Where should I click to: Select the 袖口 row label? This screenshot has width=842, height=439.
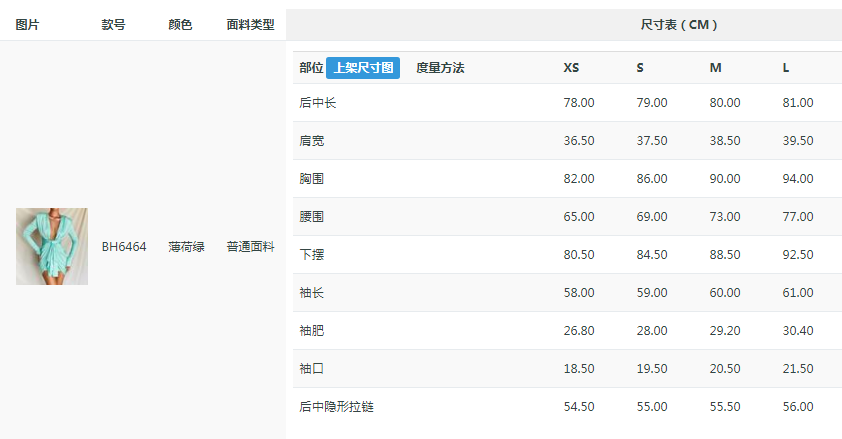(x=312, y=369)
